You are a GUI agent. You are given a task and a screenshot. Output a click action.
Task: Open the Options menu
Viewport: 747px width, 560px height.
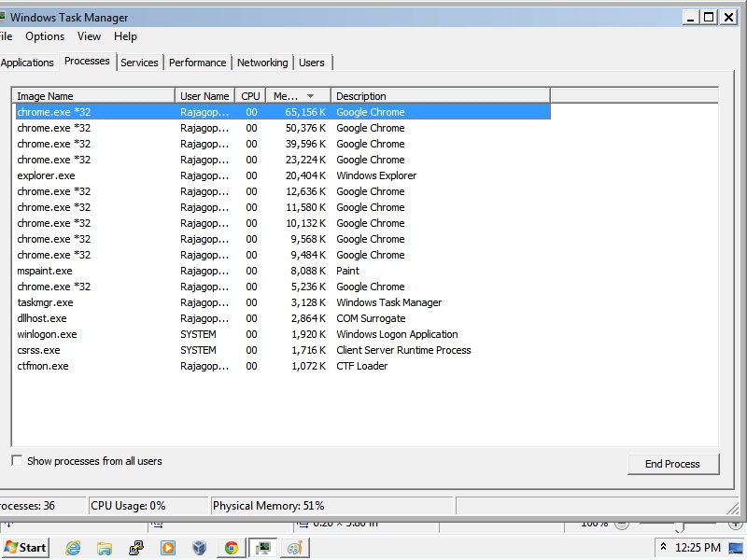45,36
